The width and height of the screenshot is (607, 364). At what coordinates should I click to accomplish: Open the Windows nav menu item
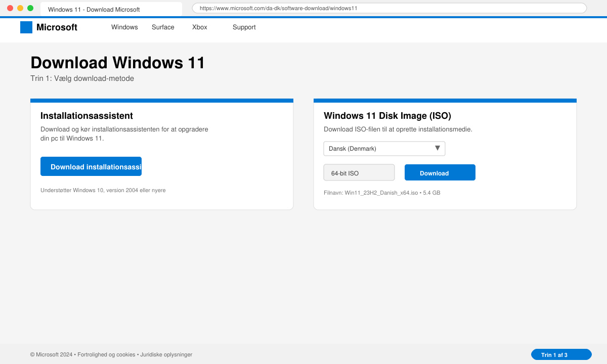click(x=124, y=27)
